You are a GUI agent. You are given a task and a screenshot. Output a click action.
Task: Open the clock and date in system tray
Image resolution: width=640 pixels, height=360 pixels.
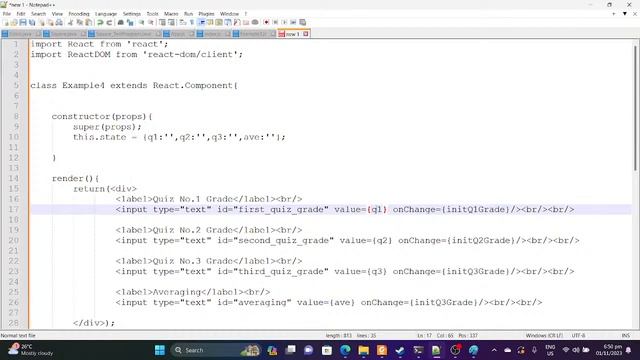coord(609,350)
